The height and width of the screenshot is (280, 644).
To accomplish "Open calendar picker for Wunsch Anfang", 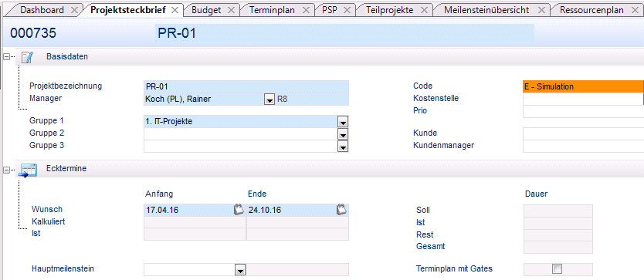I will point(239,210).
